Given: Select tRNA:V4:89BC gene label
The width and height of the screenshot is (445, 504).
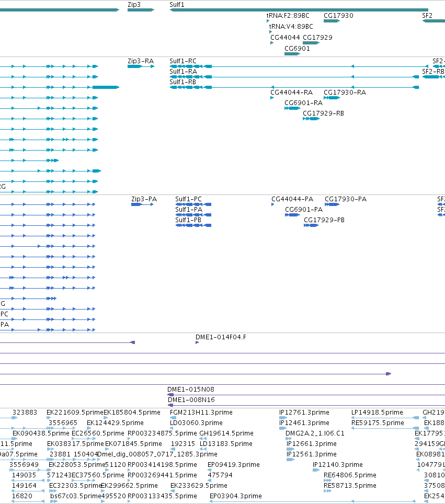Looking at the screenshot, I should coord(291,26).
